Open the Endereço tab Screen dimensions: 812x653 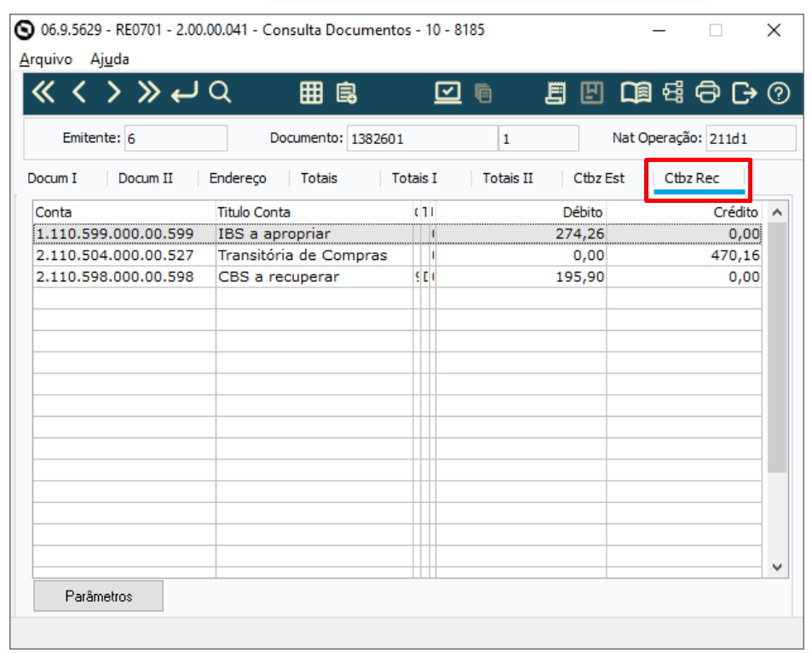pos(238,178)
